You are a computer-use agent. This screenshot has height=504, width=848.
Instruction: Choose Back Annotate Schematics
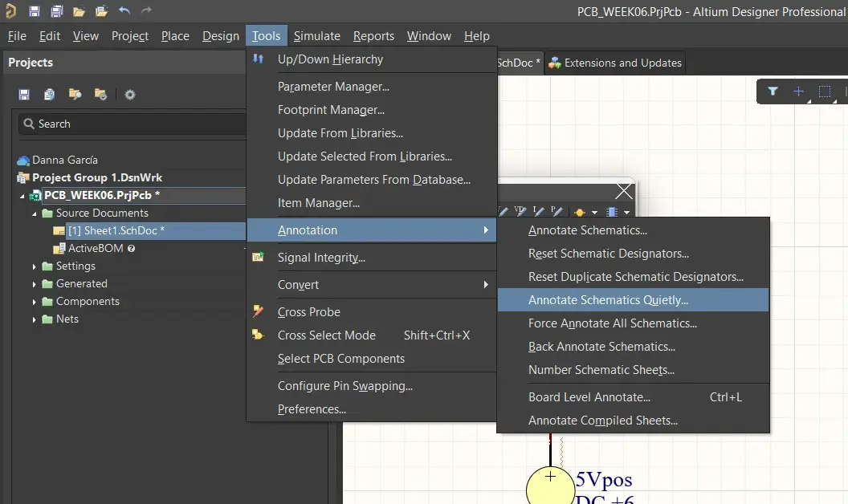(633, 346)
